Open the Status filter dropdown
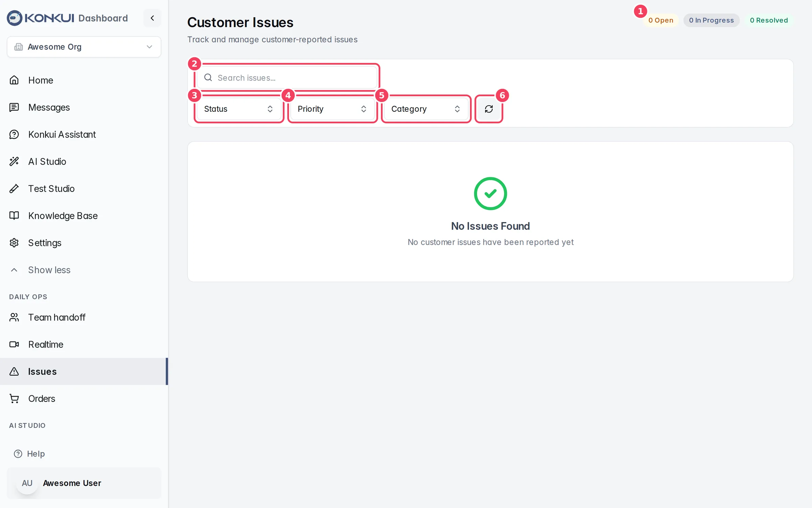This screenshot has height=508, width=812. coord(239,109)
